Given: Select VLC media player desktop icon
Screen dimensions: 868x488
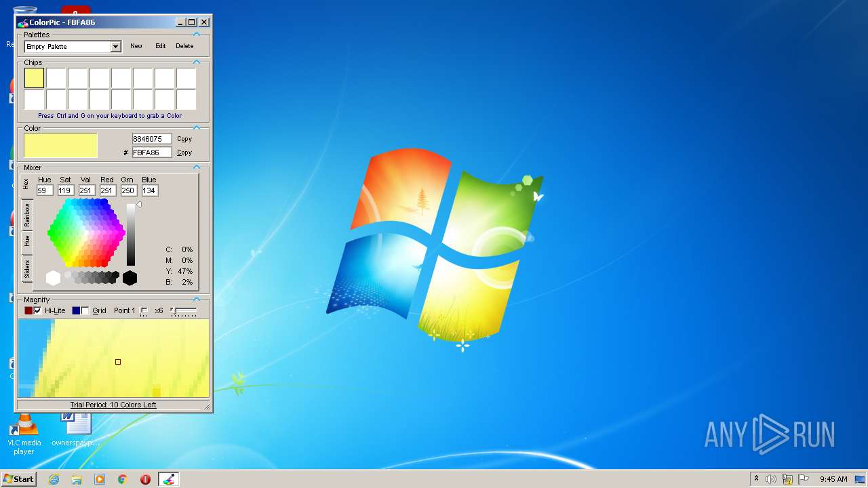Looking at the screenshot, I should click(24, 434).
